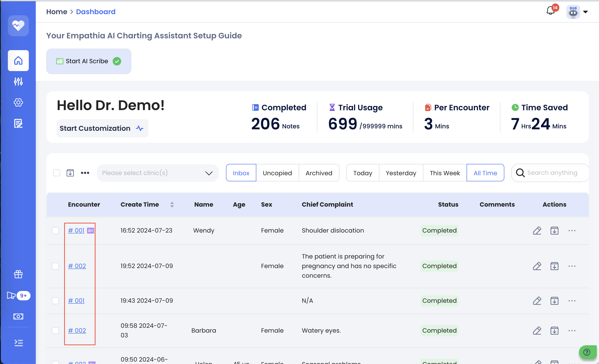Sort by Create Time column arrows
The width and height of the screenshot is (599, 364).
tap(172, 205)
